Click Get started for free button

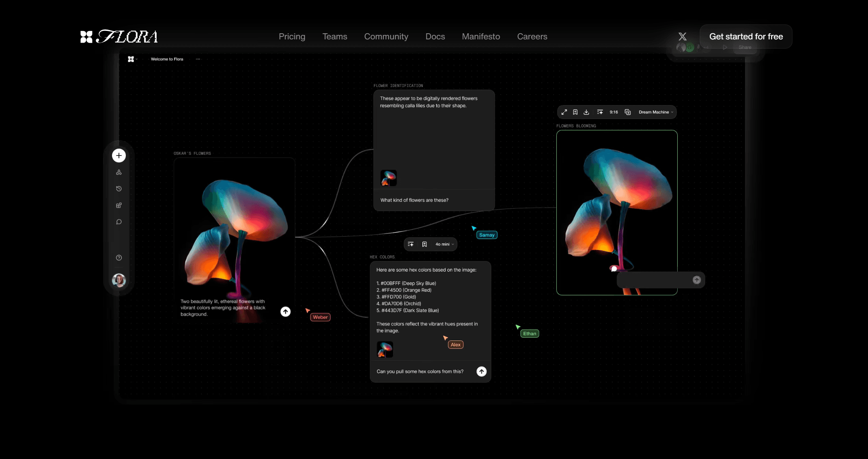[746, 37]
